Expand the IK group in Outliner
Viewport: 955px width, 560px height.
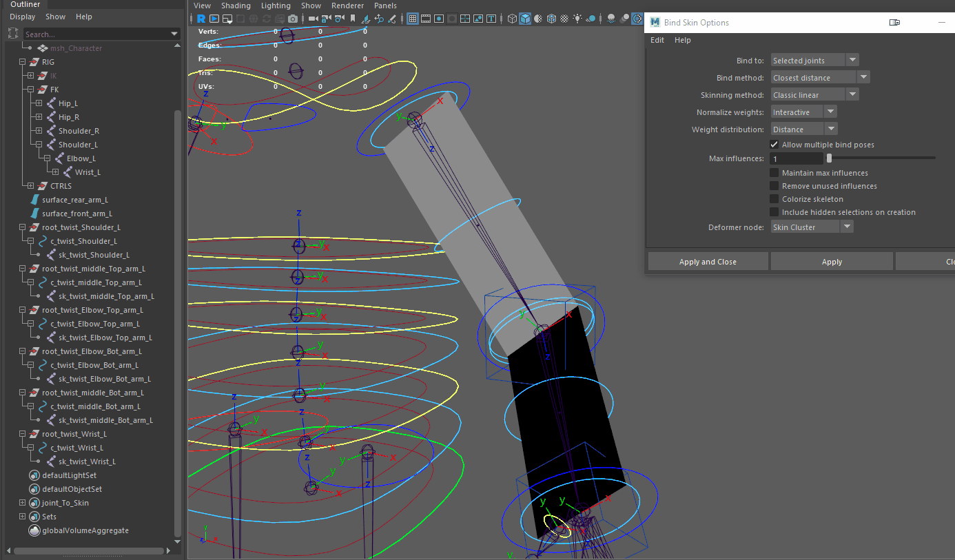pos(30,76)
